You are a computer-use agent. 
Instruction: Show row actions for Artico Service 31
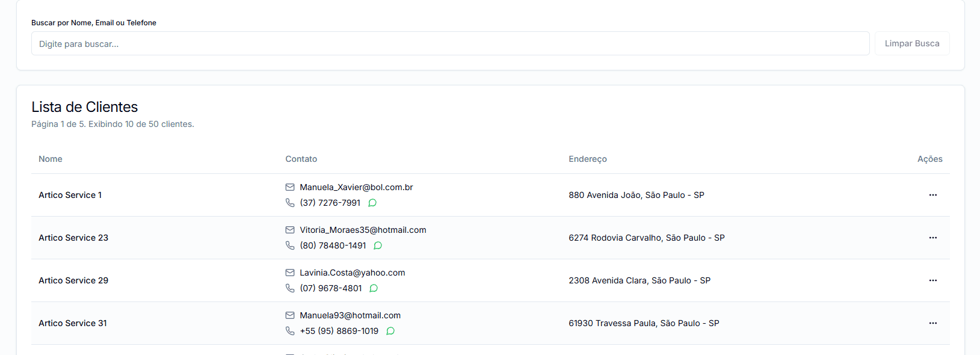click(932, 323)
